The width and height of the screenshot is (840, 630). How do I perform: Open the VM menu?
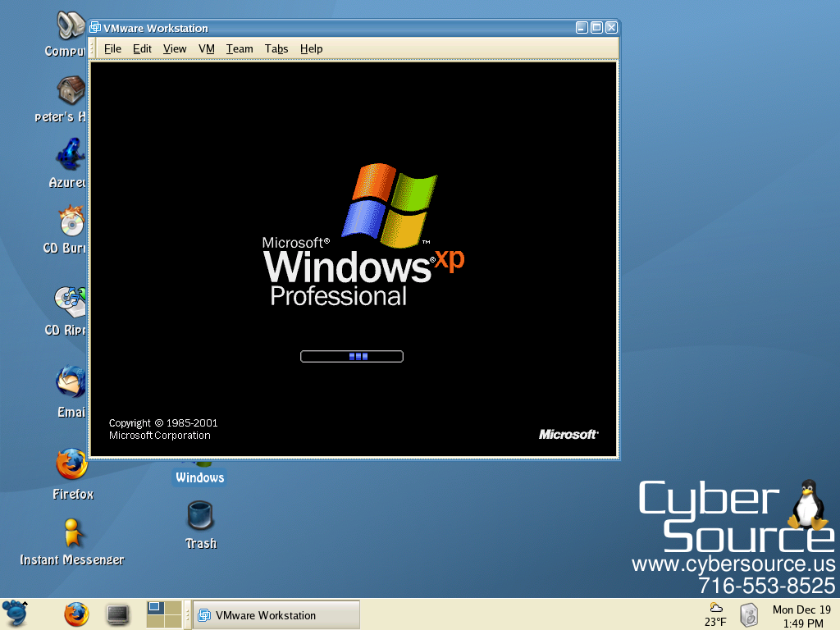206,48
